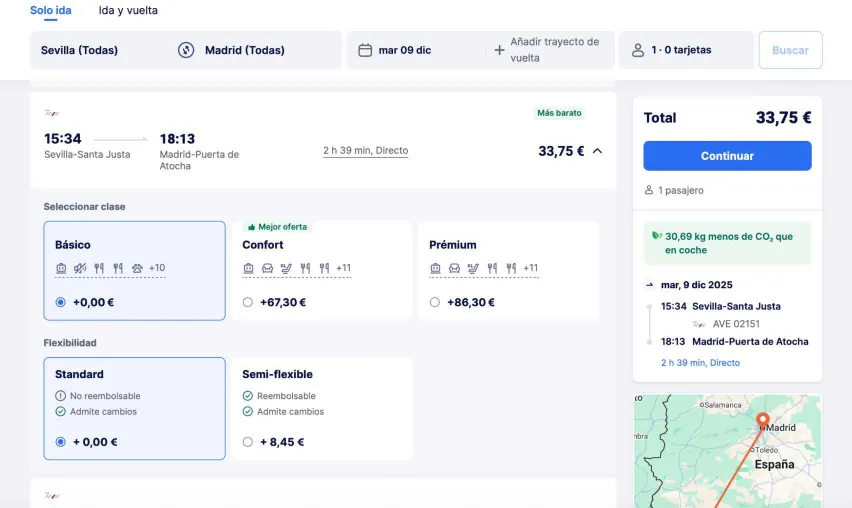
Task: Click the seat icon in Confort class
Action: (x=267, y=268)
